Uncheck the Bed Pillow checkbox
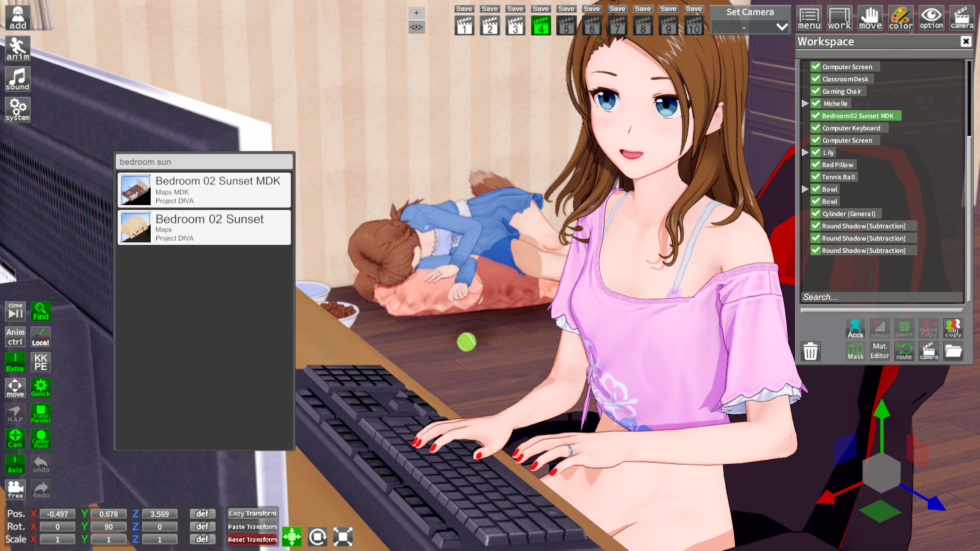This screenshot has width=980, height=551. [816, 164]
